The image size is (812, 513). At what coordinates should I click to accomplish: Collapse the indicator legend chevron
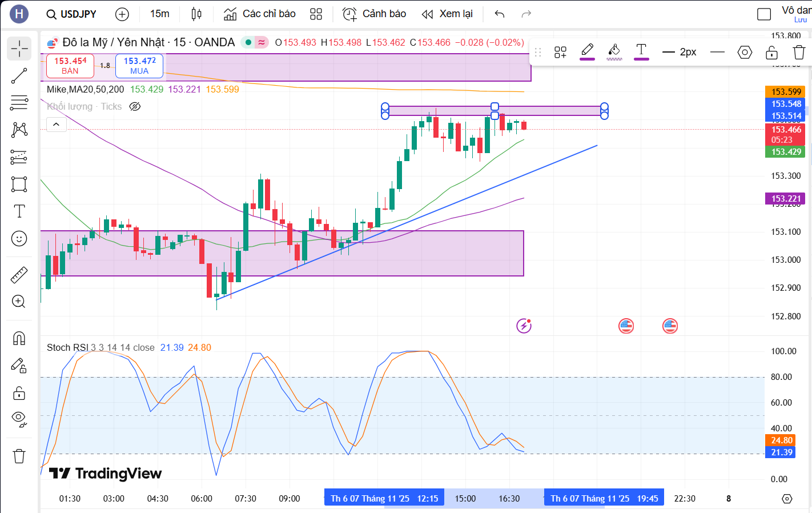pos(56,124)
